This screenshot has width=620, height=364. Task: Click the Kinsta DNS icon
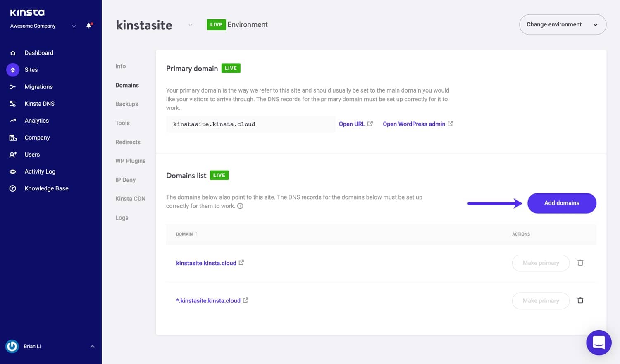13,104
